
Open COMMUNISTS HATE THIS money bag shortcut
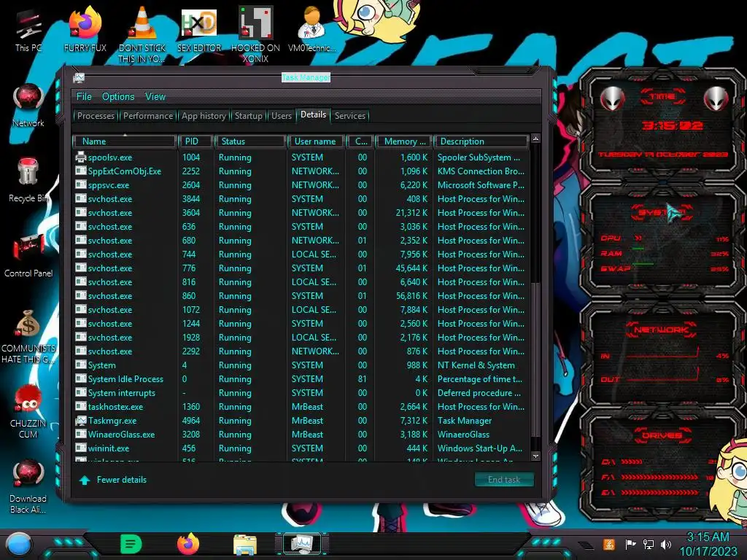(28, 336)
